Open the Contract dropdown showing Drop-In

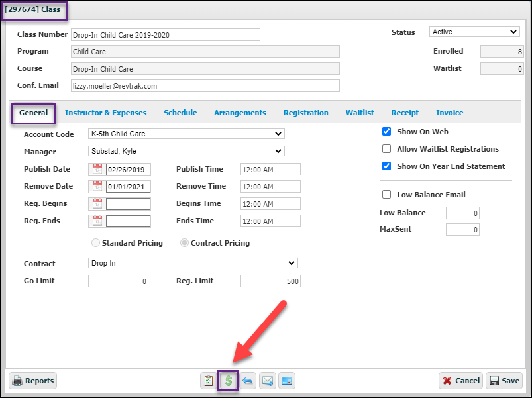(x=193, y=263)
